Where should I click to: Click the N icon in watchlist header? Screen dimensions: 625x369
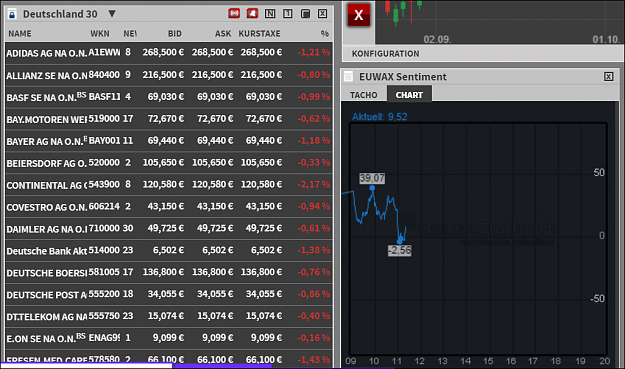pyautogui.click(x=270, y=14)
